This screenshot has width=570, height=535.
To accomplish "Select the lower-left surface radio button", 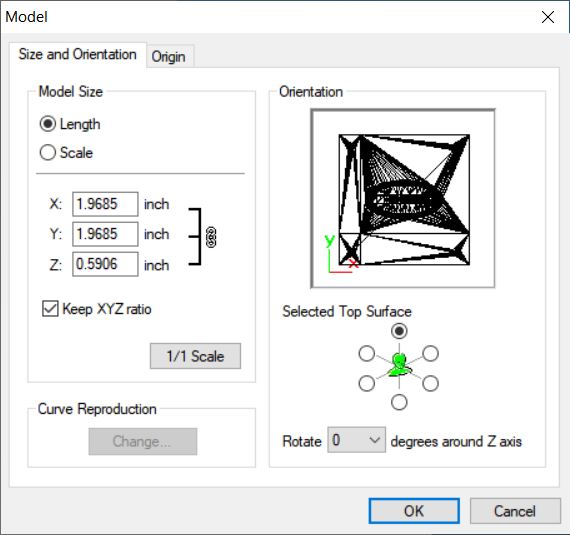I will tap(366, 383).
